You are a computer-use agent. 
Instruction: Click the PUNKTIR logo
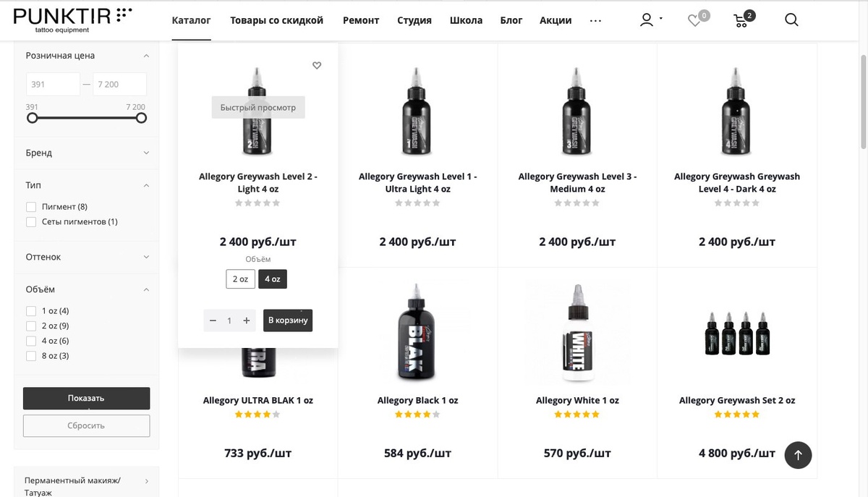(72, 19)
